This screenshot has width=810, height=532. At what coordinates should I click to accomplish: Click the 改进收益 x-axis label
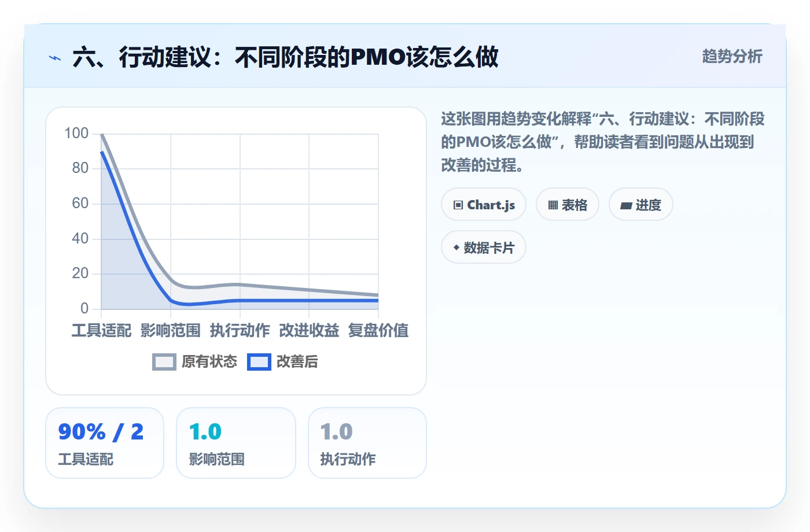tap(309, 330)
